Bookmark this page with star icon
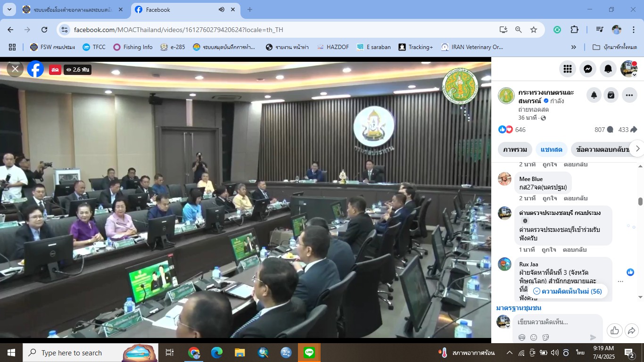The image size is (644, 362). [534, 30]
